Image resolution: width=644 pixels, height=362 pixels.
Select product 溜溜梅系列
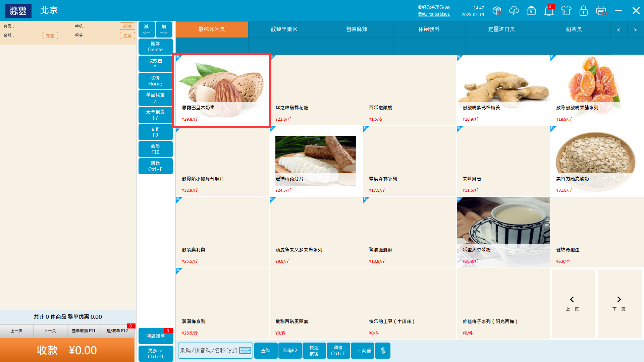tap(222, 304)
